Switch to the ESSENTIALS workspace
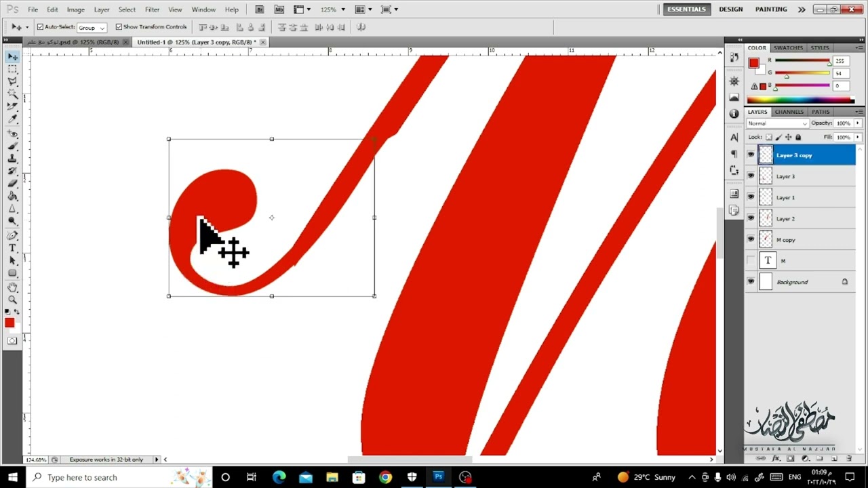 (x=686, y=9)
